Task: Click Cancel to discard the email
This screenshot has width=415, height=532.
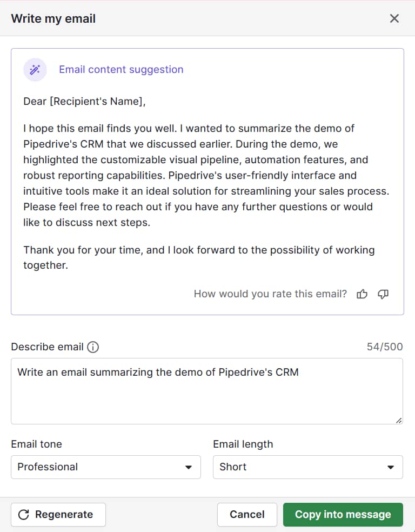Action: (x=247, y=514)
